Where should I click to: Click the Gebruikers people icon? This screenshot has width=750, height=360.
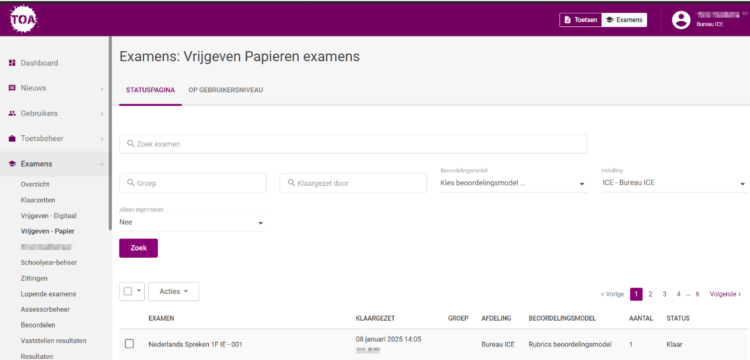click(x=12, y=114)
